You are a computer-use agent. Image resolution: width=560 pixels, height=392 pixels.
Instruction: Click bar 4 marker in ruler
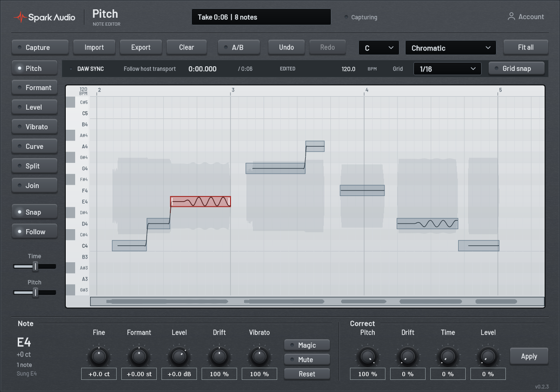[366, 90]
